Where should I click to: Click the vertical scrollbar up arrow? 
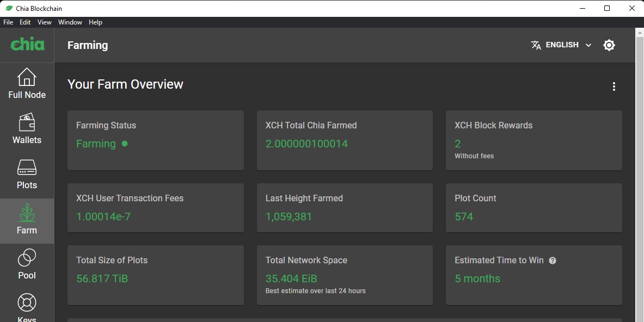coord(640,32)
